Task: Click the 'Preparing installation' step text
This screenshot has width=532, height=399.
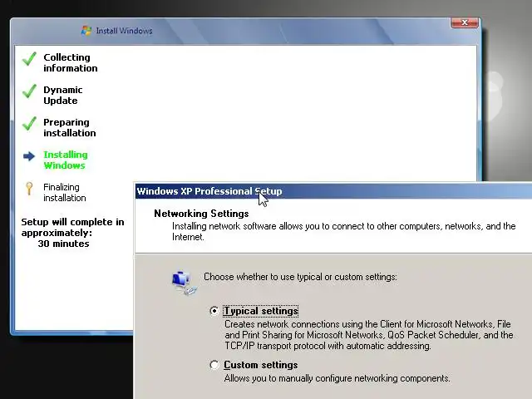Action: tap(70, 127)
